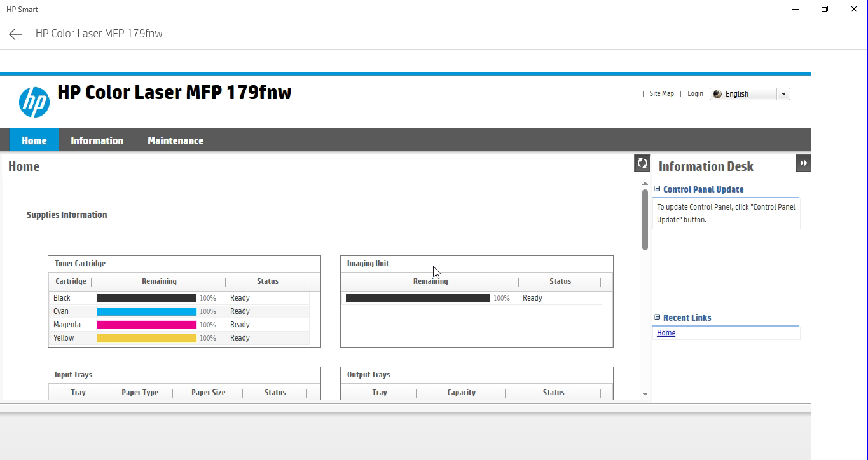Click the Toner Cartridge Status column header
Screen dimensions: 868x460
click(268, 281)
